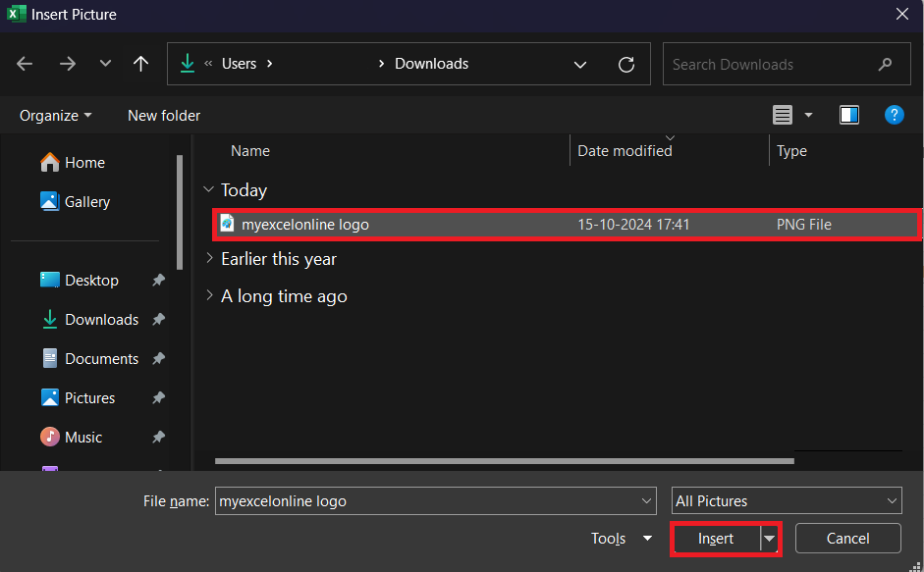The height and width of the screenshot is (572, 924).
Task: Select Downloads in the address path
Action: 431,64
